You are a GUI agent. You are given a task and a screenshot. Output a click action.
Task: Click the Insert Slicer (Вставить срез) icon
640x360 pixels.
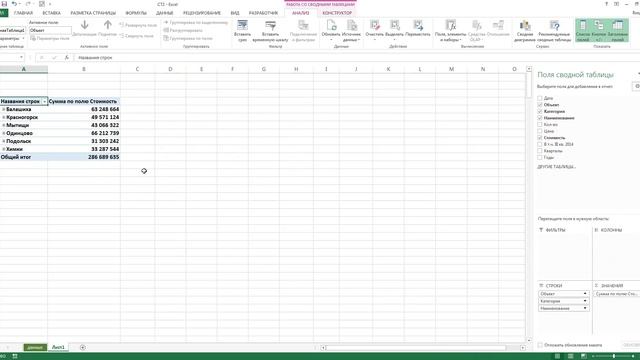[242, 26]
